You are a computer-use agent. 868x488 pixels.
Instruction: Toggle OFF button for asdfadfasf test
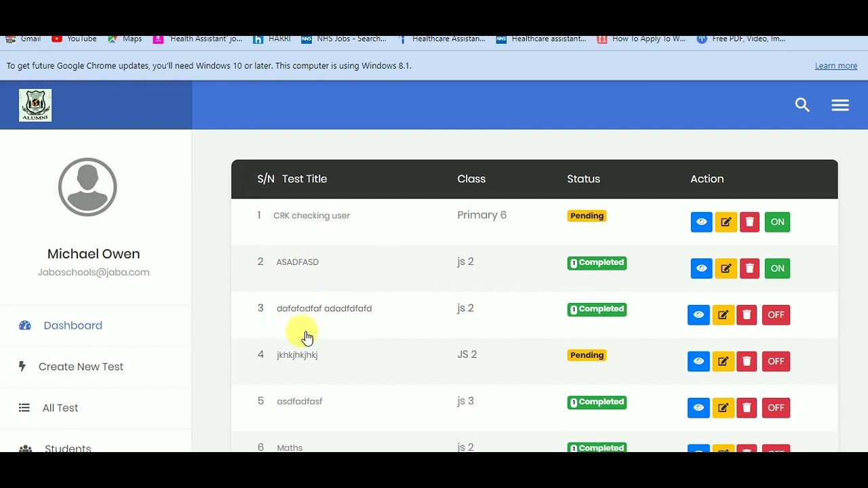[776, 407]
